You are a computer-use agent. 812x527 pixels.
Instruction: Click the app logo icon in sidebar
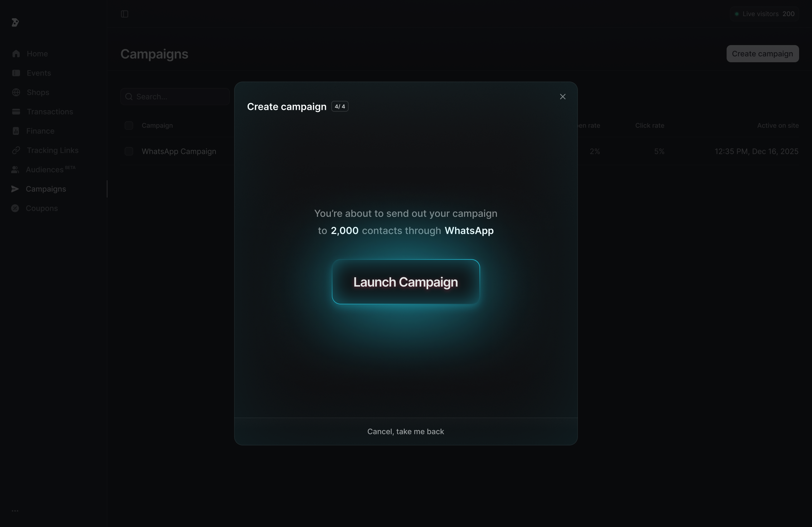15,23
